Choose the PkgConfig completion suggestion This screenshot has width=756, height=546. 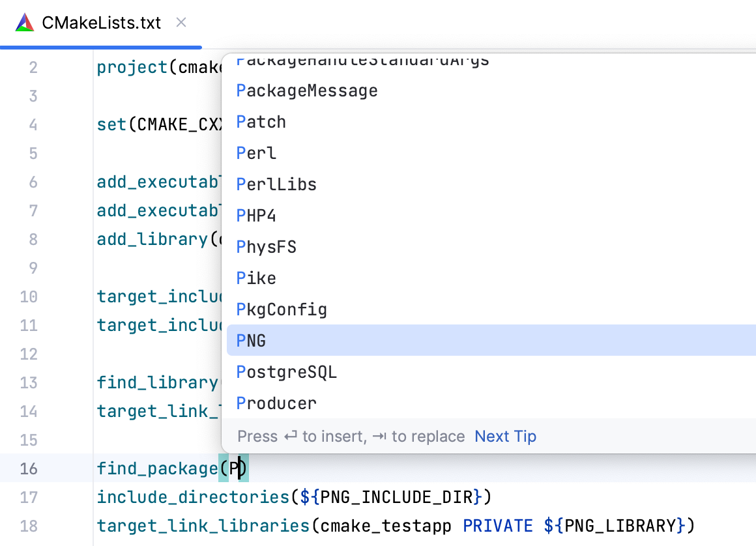[x=282, y=309]
